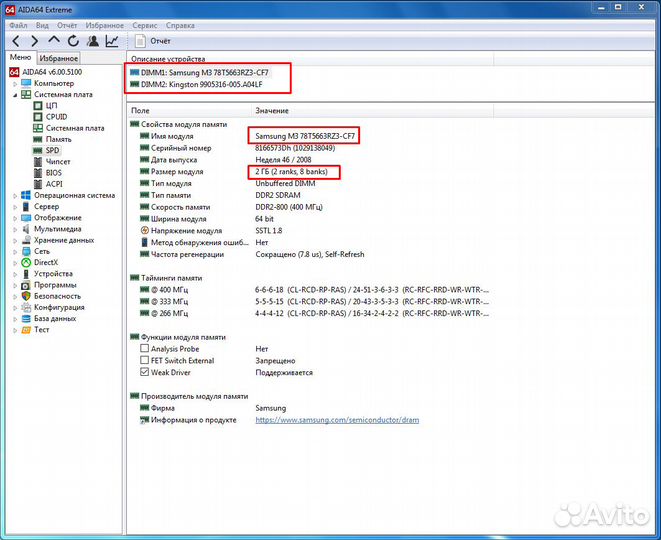Select the Устройства tree item

click(47, 274)
